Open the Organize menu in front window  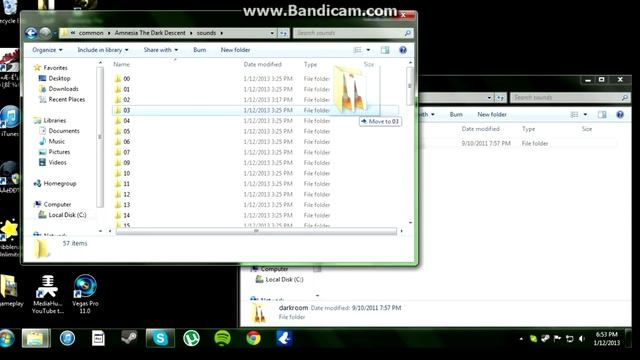click(x=47, y=50)
